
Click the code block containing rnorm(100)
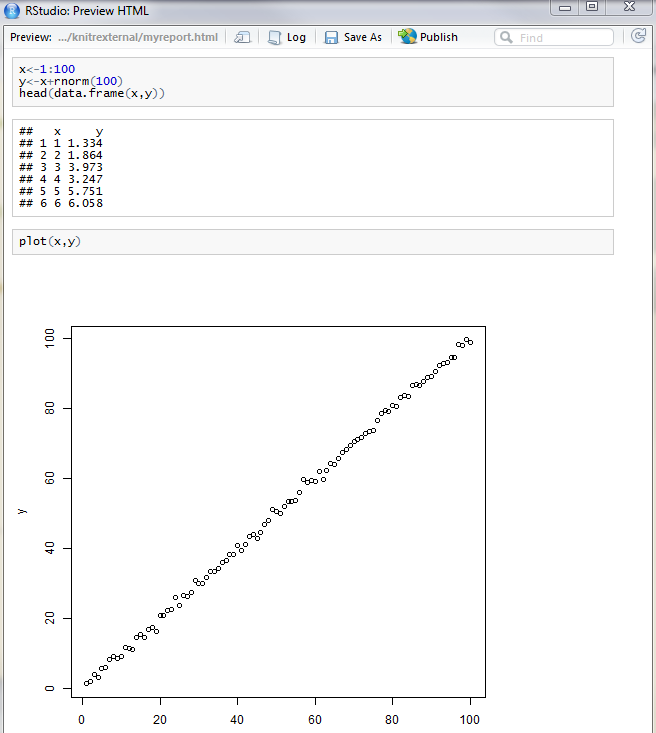point(312,81)
